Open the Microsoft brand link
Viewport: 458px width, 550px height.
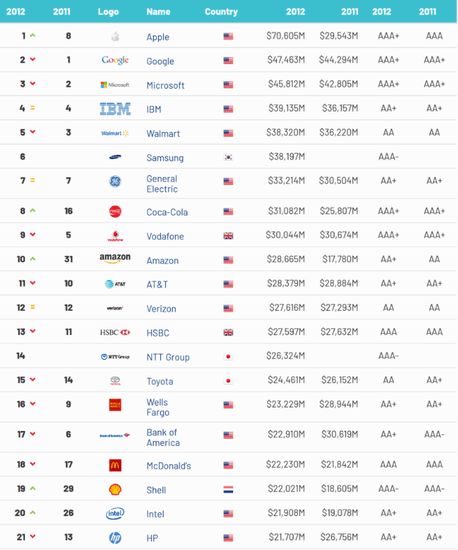165,85
